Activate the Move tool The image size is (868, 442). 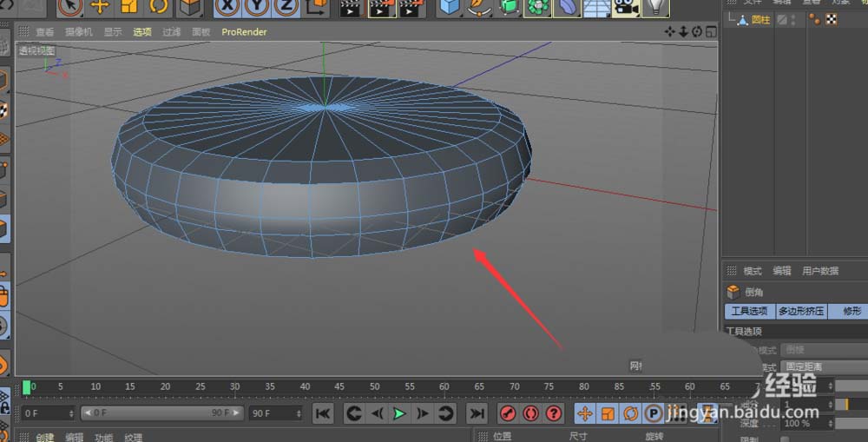[100, 7]
